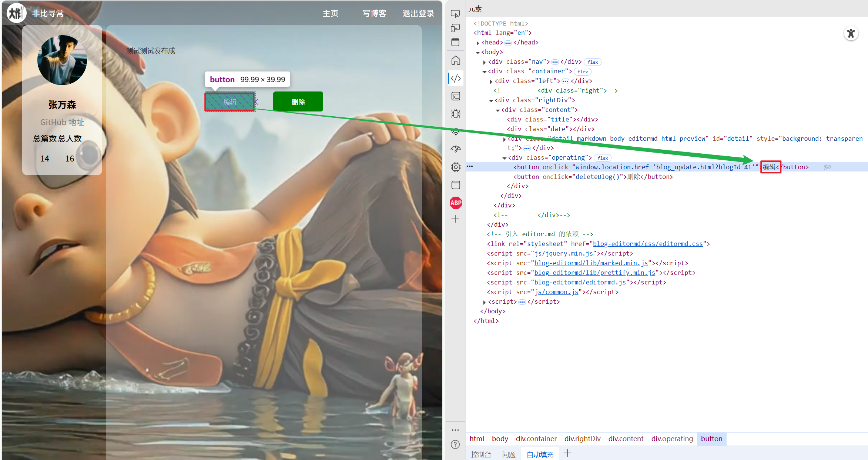
Task: Open the 写博客 navigation link
Action: coord(374,13)
